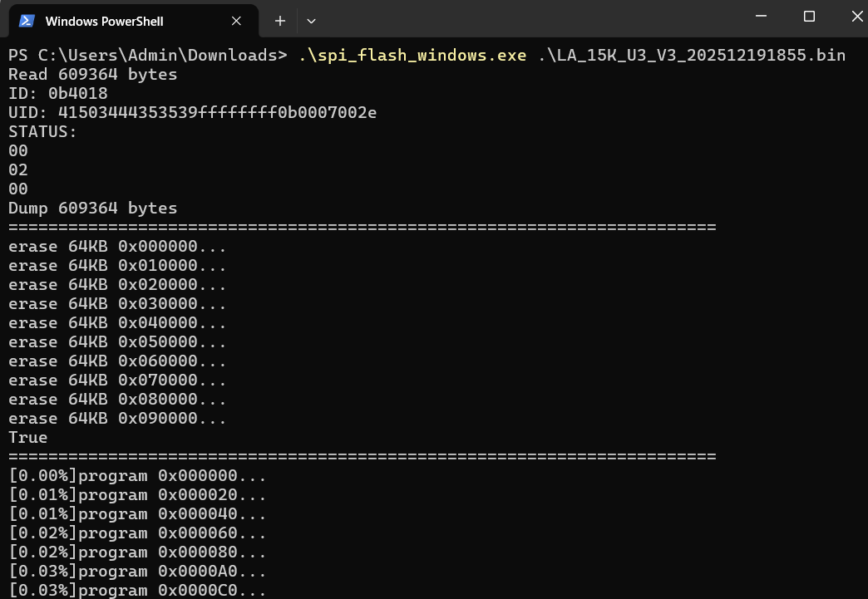Maximize the terminal window
This screenshot has width=868, height=599.
(x=809, y=17)
